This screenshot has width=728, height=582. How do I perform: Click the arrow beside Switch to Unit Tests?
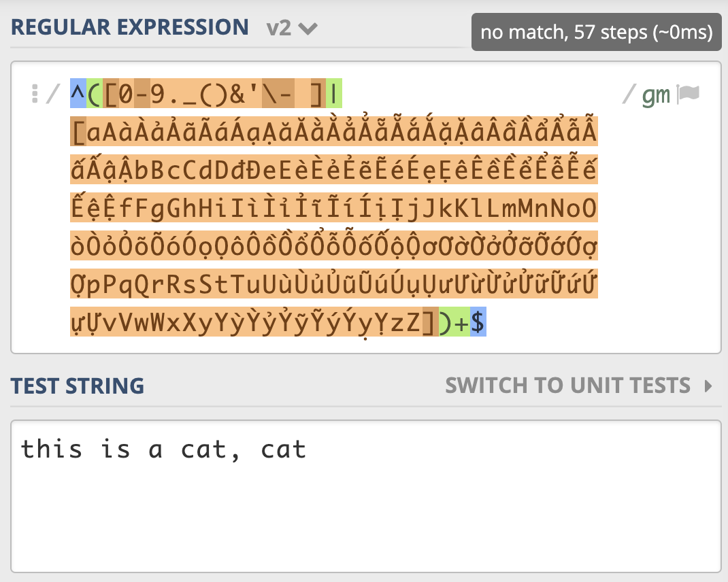pyautogui.click(x=708, y=386)
